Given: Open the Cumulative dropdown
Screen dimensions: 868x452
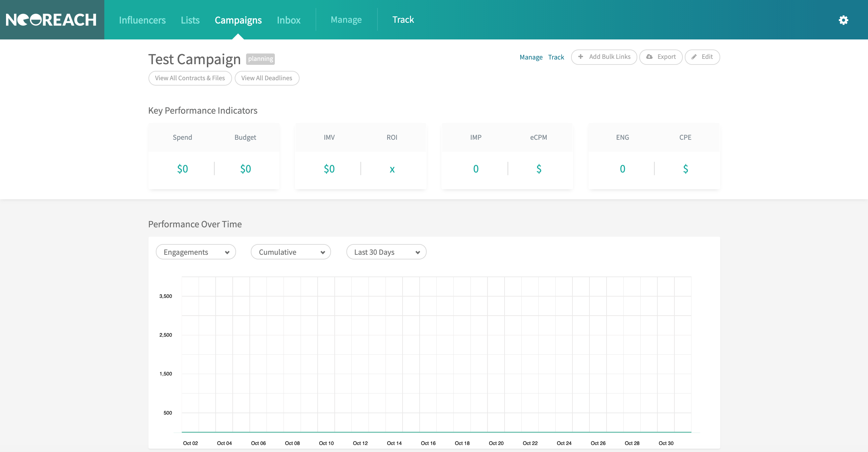Looking at the screenshot, I should click(x=291, y=252).
